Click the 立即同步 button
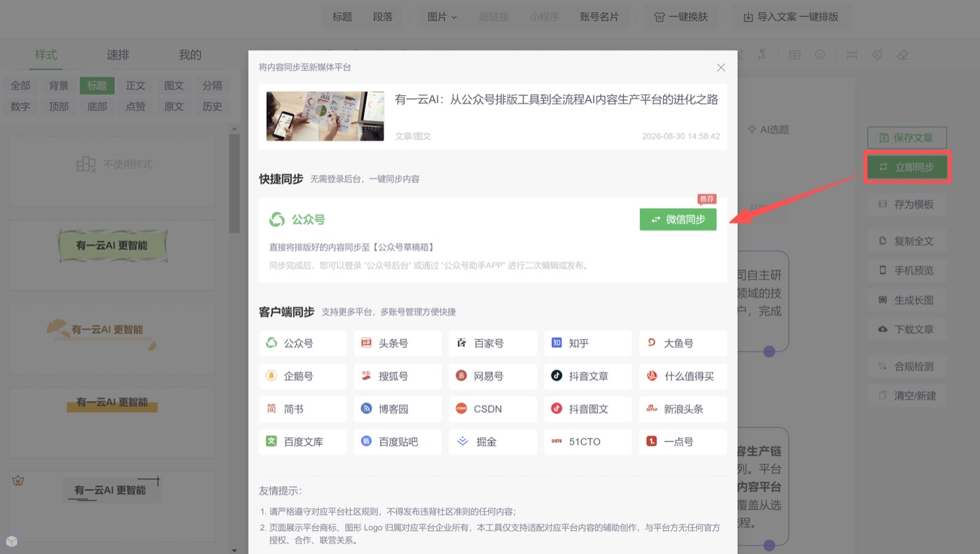 (x=906, y=167)
